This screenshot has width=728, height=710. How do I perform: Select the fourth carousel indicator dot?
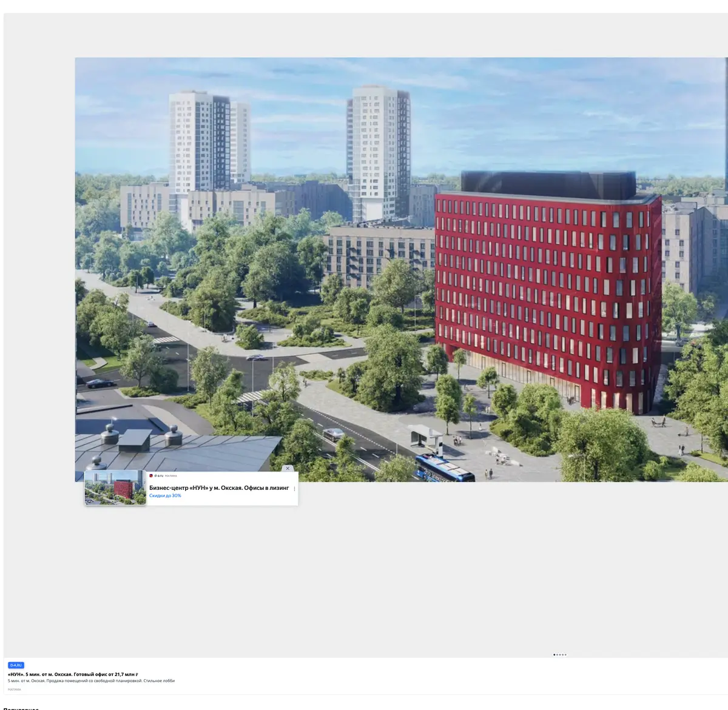(x=563, y=655)
